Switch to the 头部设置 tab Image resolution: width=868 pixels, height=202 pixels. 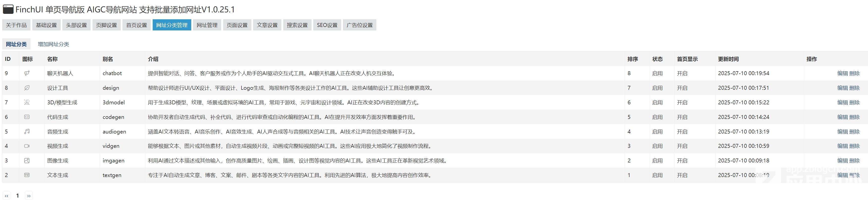pyautogui.click(x=76, y=25)
